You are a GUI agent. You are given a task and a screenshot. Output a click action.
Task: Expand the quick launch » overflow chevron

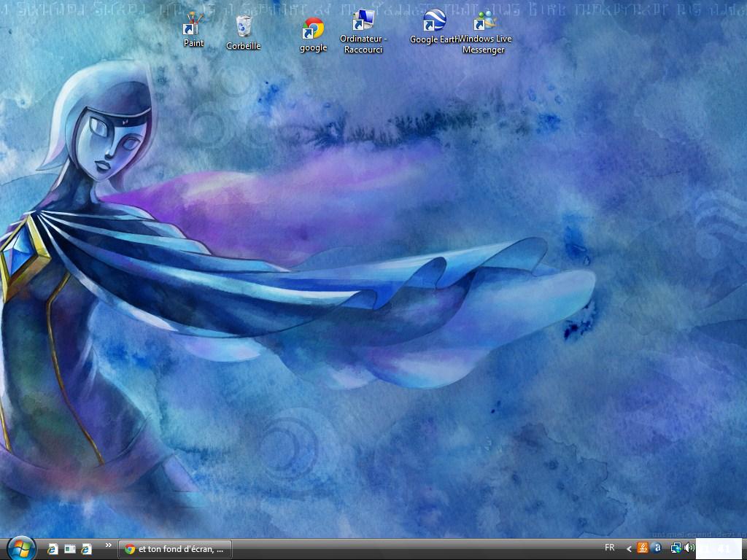click(109, 545)
